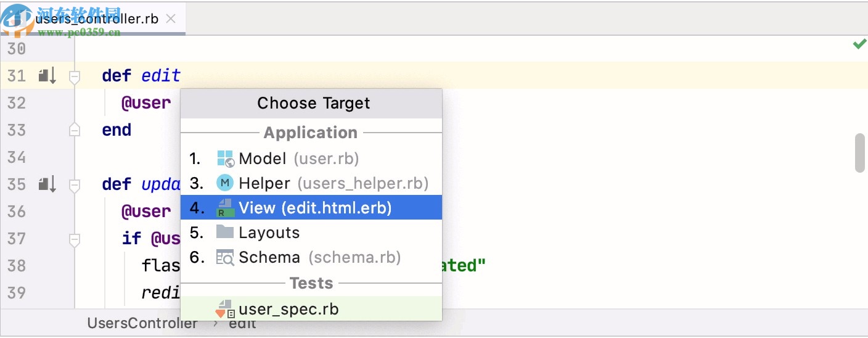Click the edit.html.erb view file icon
Image resolution: width=868 pixels, height=338 pixels.
point(225,208)
